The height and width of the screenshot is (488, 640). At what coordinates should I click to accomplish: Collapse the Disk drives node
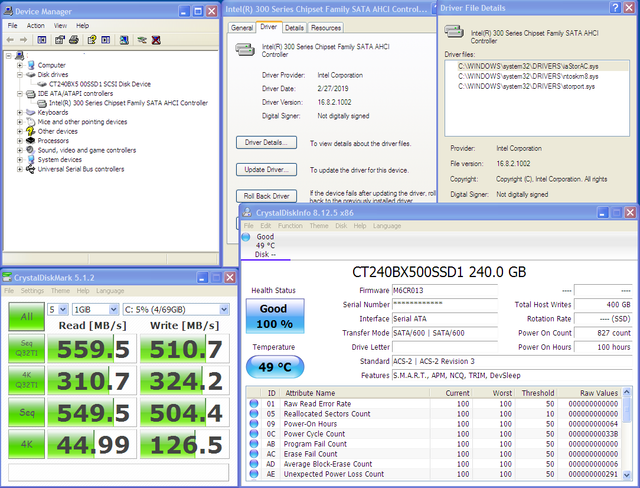[x=20, y=74]
